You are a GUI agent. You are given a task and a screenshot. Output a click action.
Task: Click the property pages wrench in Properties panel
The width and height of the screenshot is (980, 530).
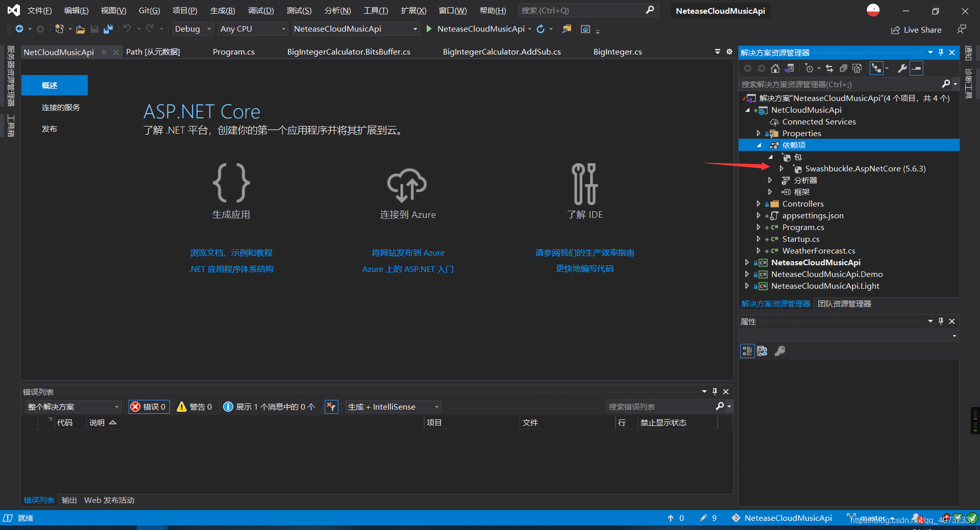pos(780,351)
